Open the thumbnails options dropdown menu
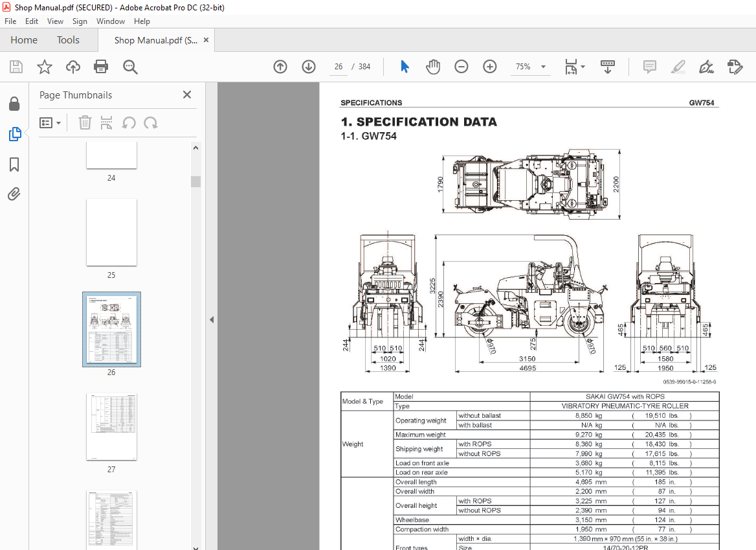Screen dimensions: 756x550 [50, 122]
